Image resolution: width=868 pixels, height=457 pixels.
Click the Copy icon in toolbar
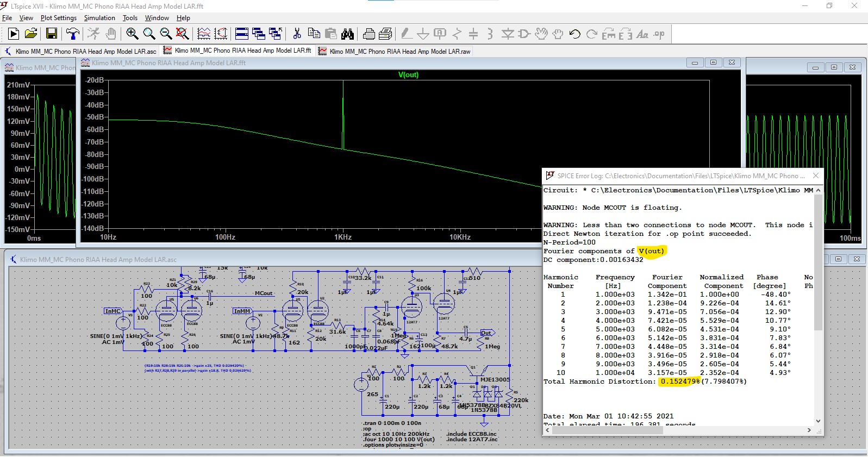click(314, 34)
